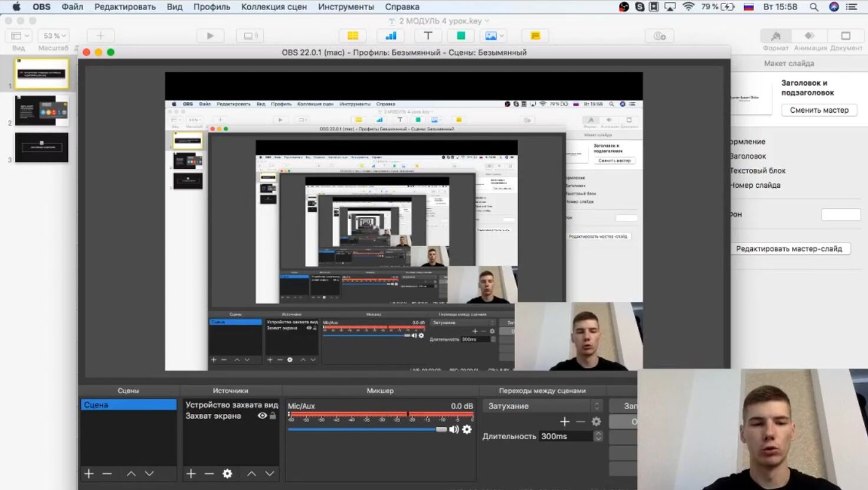868x490 pixels.
Task: Add a new scene in OBS Сцены panel
Action: tap(89, 473)
